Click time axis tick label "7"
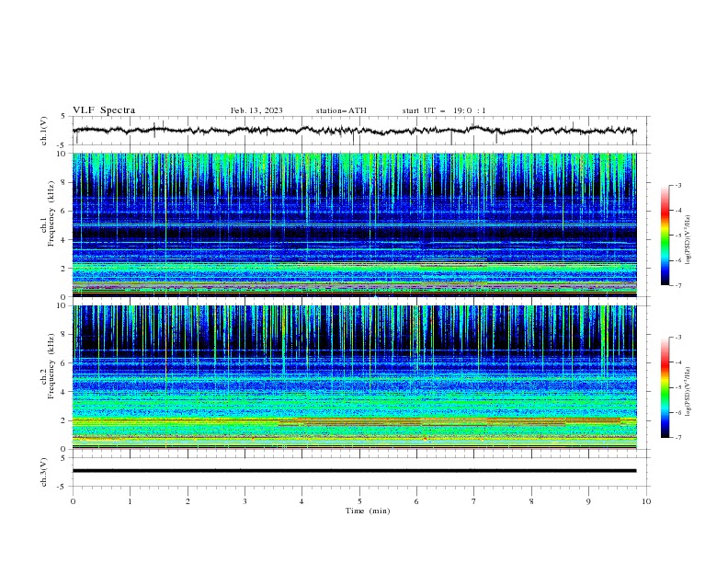This screenshot has height=563, width=728. [474, 501]
